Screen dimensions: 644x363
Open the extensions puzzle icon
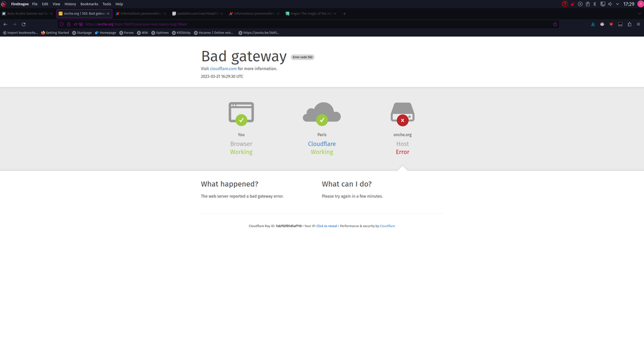(629, 25)
